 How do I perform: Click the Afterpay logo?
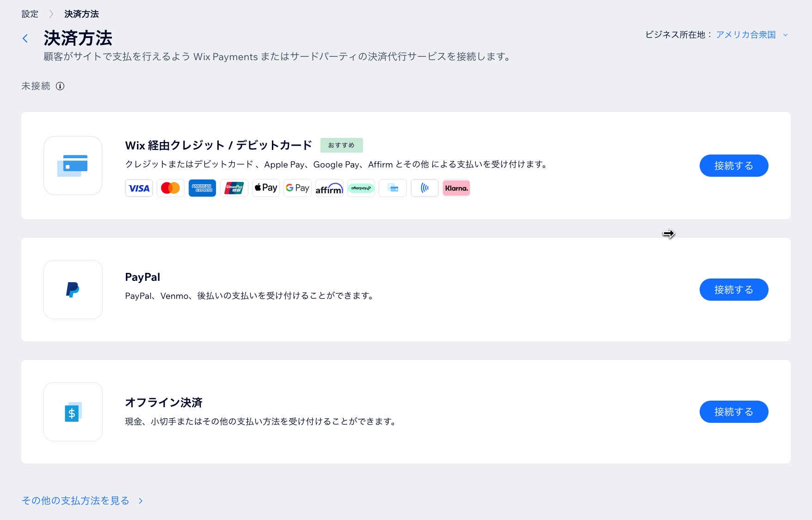click(361, 188)
